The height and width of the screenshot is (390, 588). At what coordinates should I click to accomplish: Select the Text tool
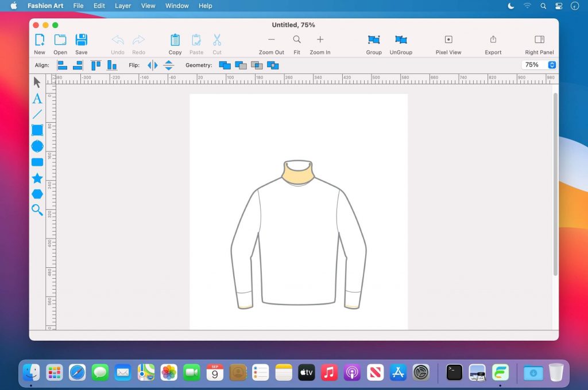tap(37, 99)
